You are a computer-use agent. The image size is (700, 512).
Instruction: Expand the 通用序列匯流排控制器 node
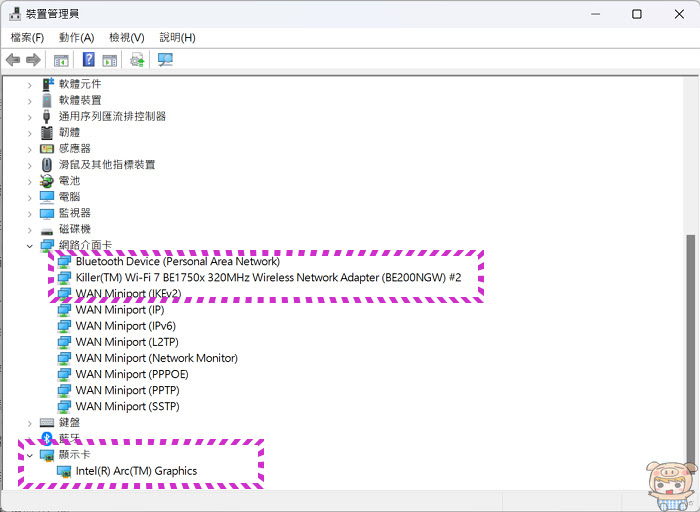coord(29,117)
